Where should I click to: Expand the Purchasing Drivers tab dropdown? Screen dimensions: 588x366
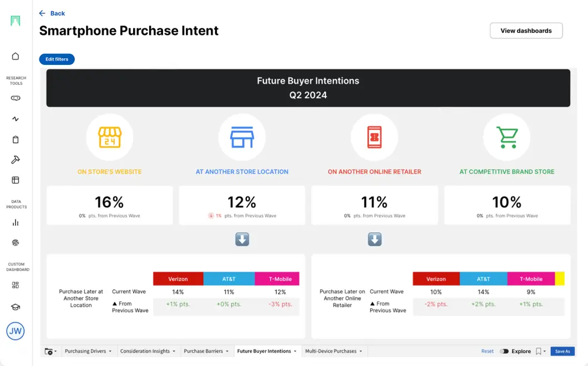[x=110, y=352]
